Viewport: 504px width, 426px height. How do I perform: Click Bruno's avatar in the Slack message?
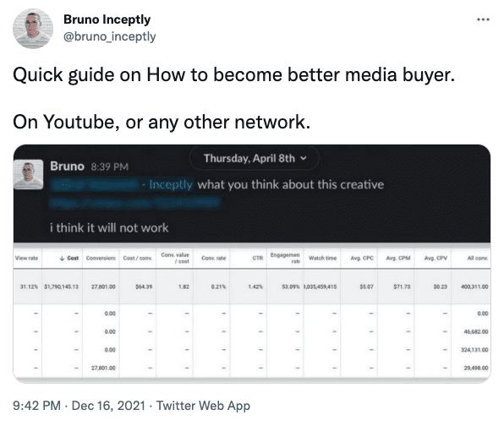[28, 174]
